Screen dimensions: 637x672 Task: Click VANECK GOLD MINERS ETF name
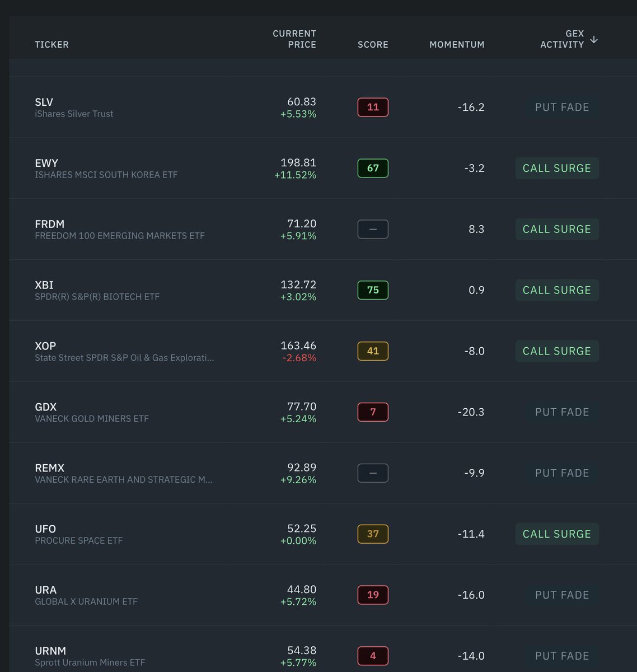(92, 419)
